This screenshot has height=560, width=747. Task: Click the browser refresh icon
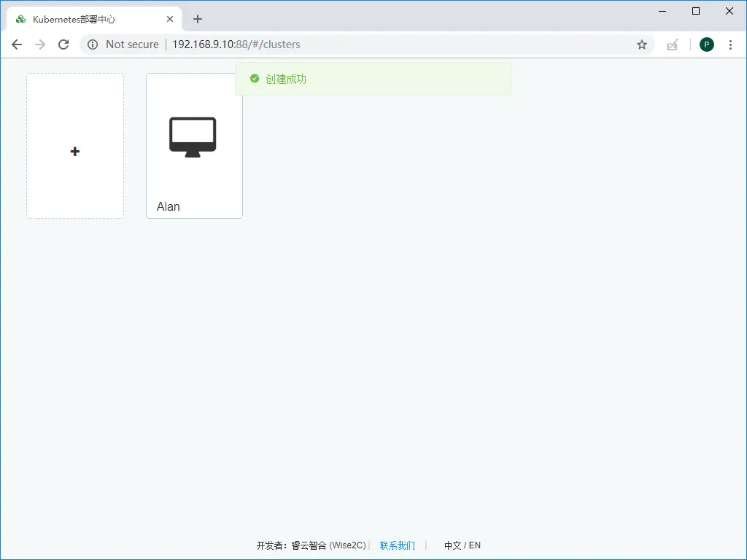tap(63, 44)
